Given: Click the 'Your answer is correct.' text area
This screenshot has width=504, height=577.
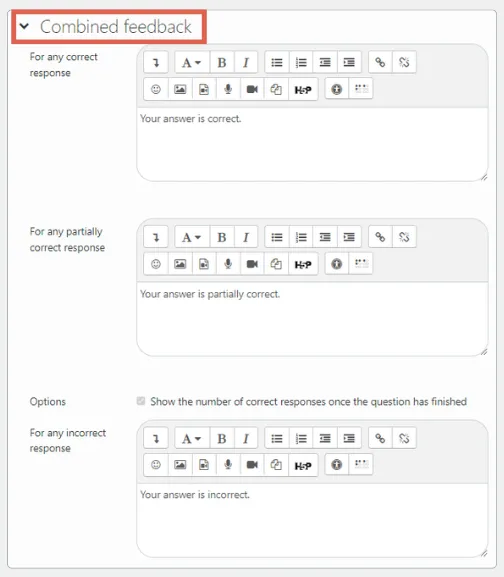Looking at the screenshot, I should coord(312,144).
